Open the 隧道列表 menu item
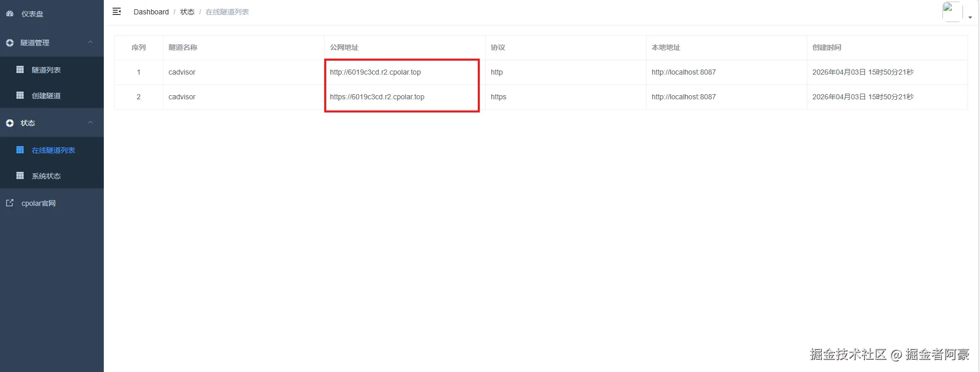 tap(52, 69)
